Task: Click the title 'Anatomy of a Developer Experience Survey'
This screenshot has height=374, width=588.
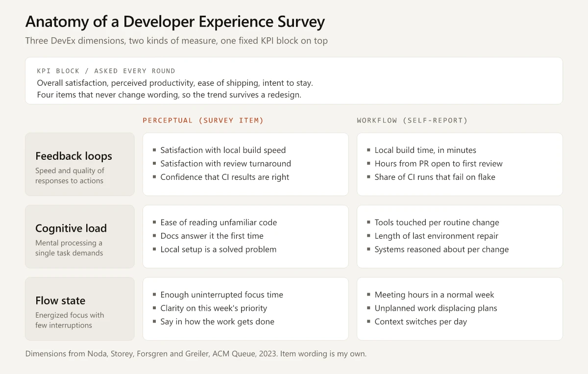Action: tap(175, 22)
